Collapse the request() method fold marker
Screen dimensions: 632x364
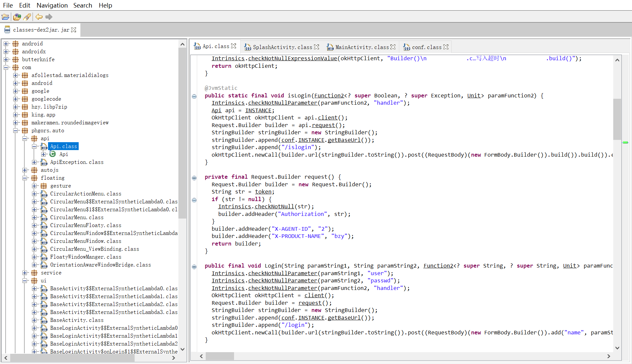tap(194, 178)
